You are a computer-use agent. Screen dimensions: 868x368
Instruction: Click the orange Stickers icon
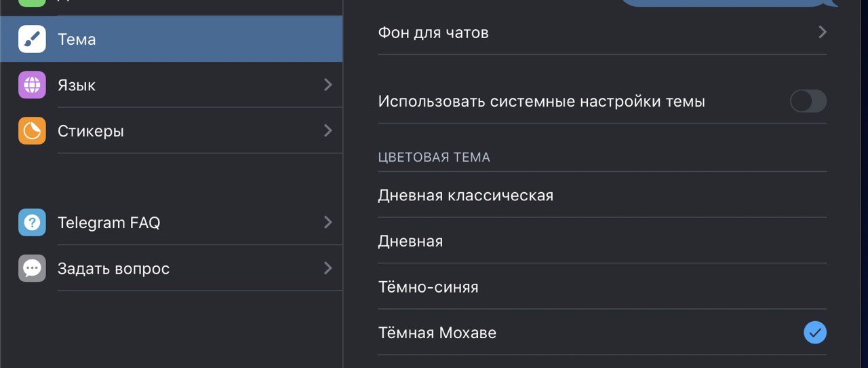32,130
